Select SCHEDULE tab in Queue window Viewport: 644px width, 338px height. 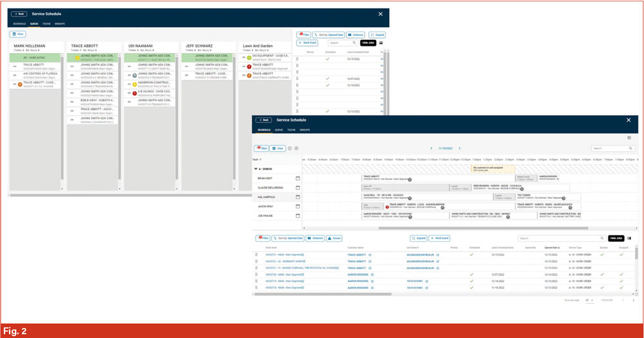click(x=19, y=24)
